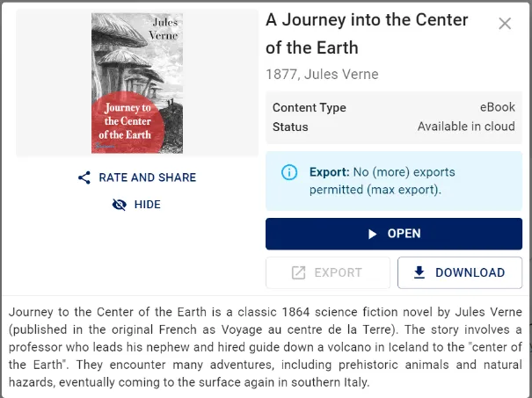The height and width of the screenshot is (398, 532).
Task: Select the eBook content type value
Action: pyautogui.click(x=497, y=107)
